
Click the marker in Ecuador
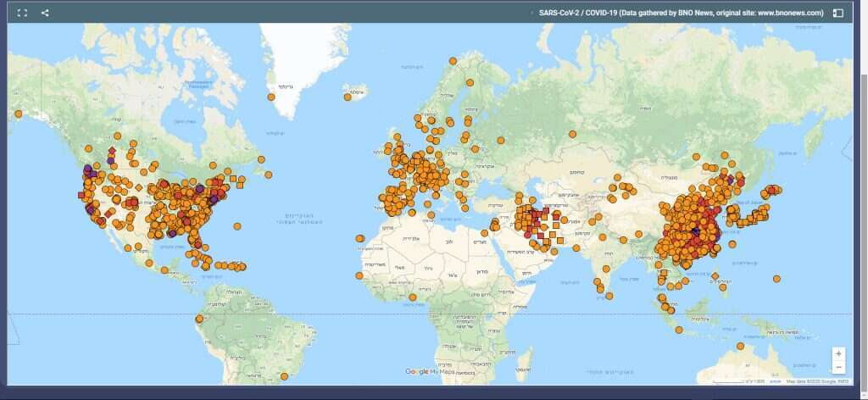(199, 319)
